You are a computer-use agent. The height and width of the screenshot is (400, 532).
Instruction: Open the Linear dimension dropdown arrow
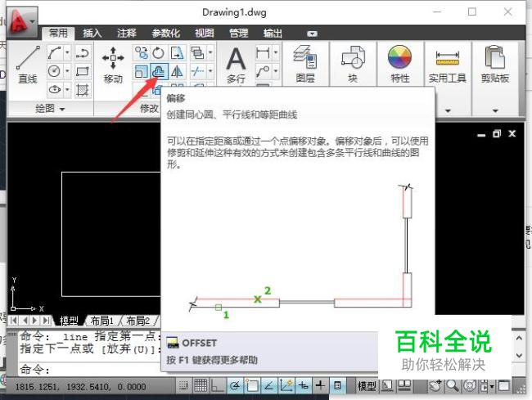[x=276, y=53]
